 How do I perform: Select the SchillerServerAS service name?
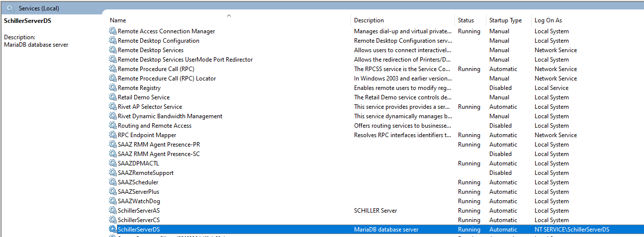click(139, 211)
